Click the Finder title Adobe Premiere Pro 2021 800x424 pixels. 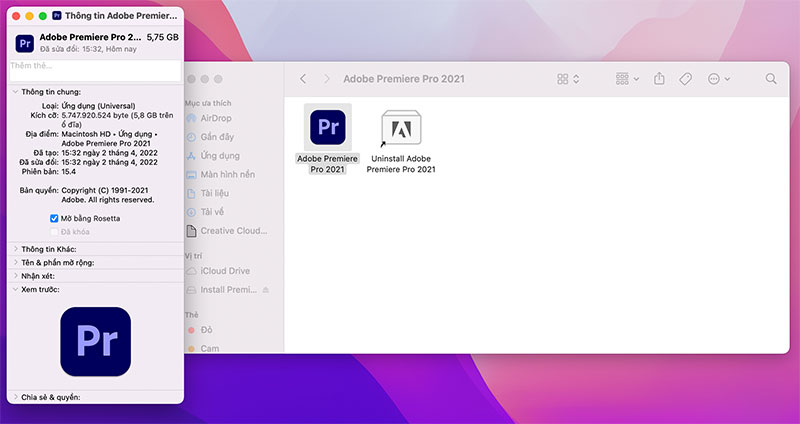pos(404,79)
